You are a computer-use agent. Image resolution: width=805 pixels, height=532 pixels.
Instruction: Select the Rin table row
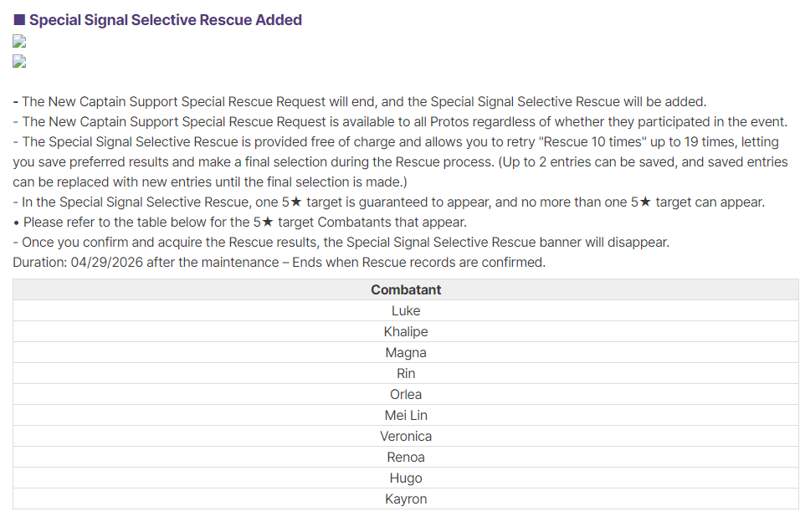(x=406, y=373)
